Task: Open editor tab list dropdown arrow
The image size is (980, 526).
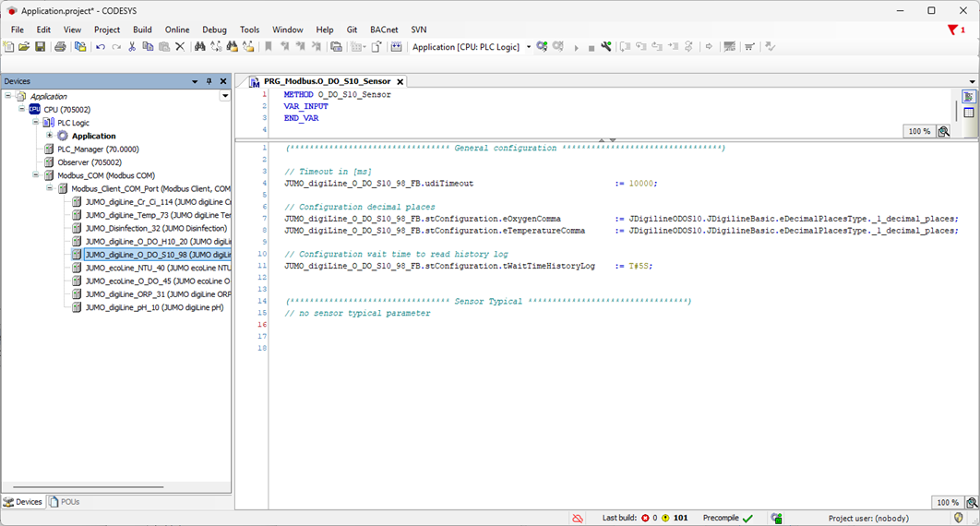Action: [972, 82]
